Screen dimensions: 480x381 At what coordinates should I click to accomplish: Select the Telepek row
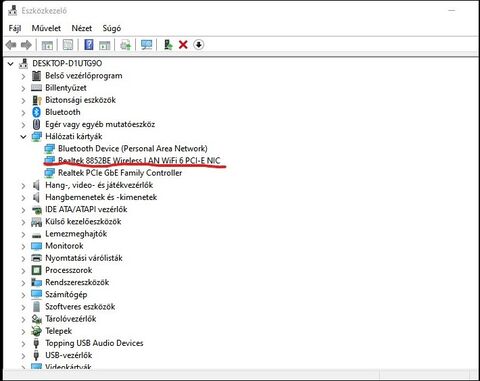point(59,331)
